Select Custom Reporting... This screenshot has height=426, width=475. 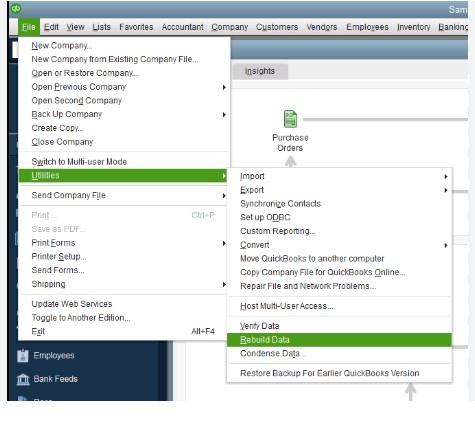339,231
